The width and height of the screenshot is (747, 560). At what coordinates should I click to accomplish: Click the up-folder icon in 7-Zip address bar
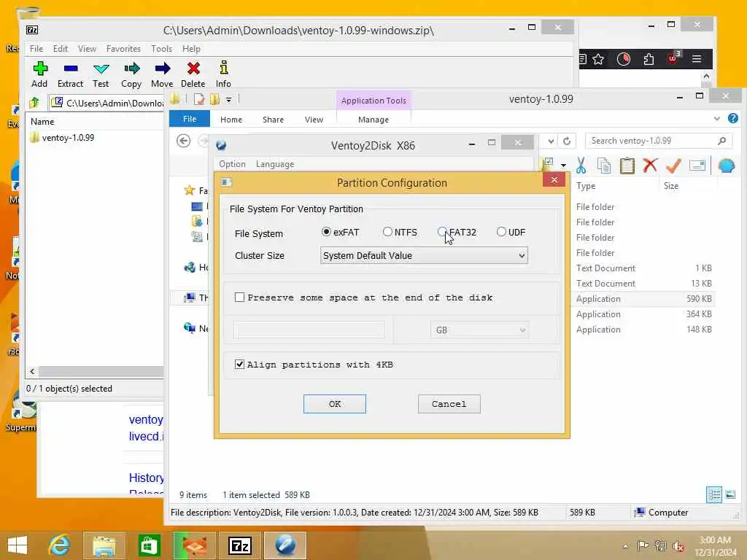(34, 102)
